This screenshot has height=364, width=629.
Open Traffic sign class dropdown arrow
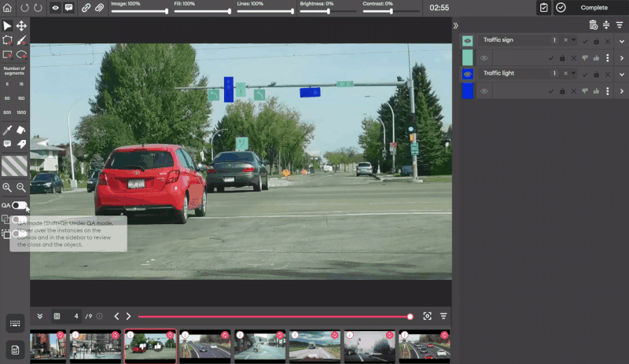click(574, 40)
